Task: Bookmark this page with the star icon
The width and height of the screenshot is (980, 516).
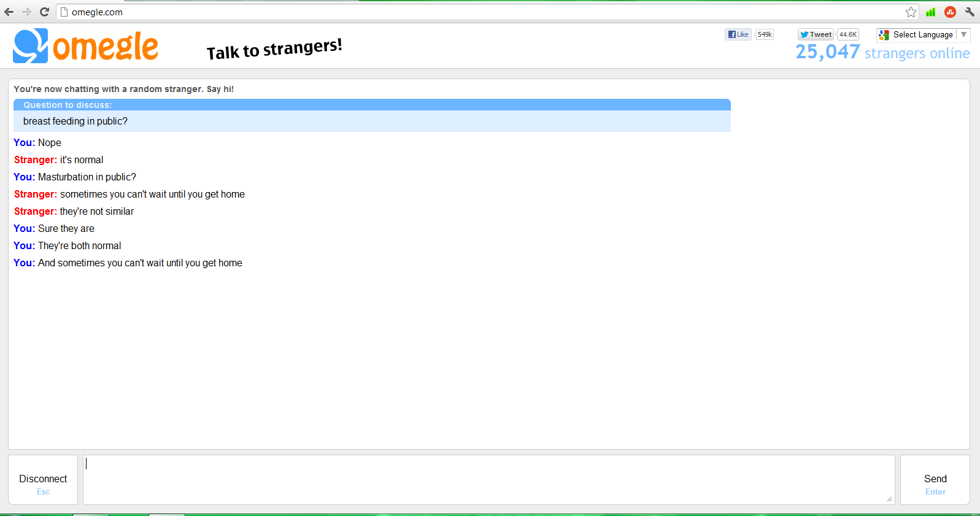Action: [x=911, y=12]
